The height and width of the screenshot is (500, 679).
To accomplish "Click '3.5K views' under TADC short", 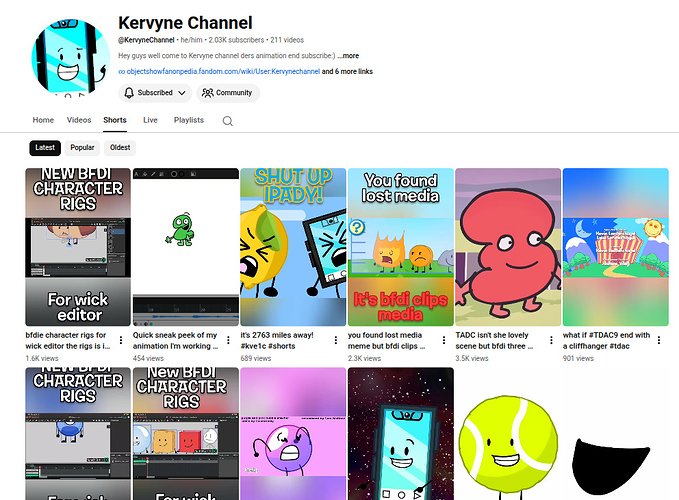I will [472, 358].
